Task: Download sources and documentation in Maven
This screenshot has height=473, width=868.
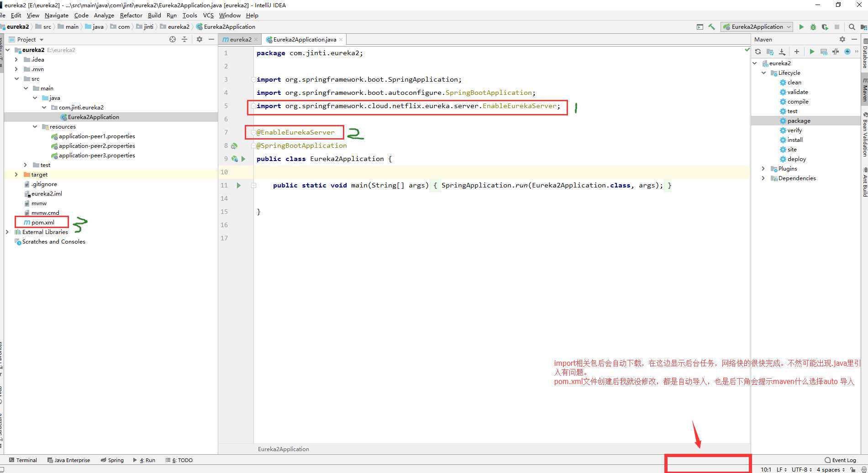Action: [782, 52]
